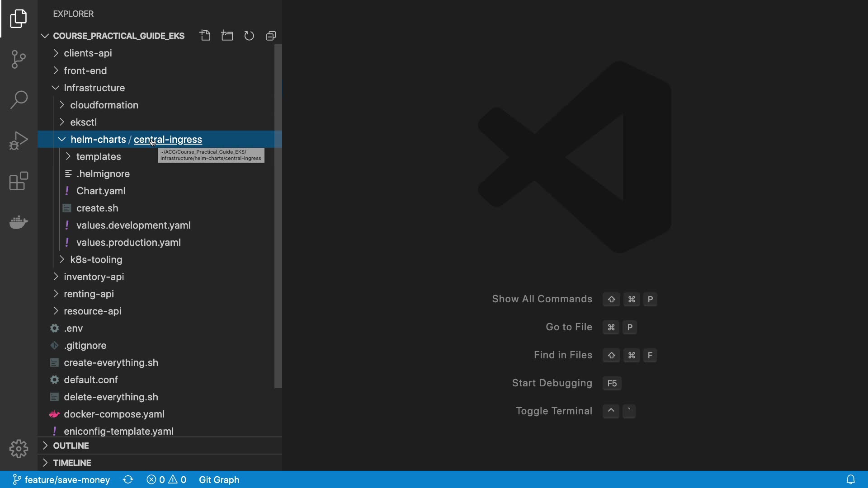The width and height of the screenshot is (868, 488).
Task: Expand the TIMELINE section
Action: pyautogui.click(x=72, y=463)
